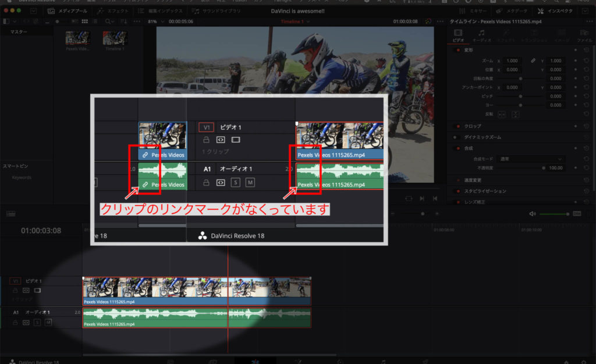Toggle the 変形 section enable dot

click(458, 50)
